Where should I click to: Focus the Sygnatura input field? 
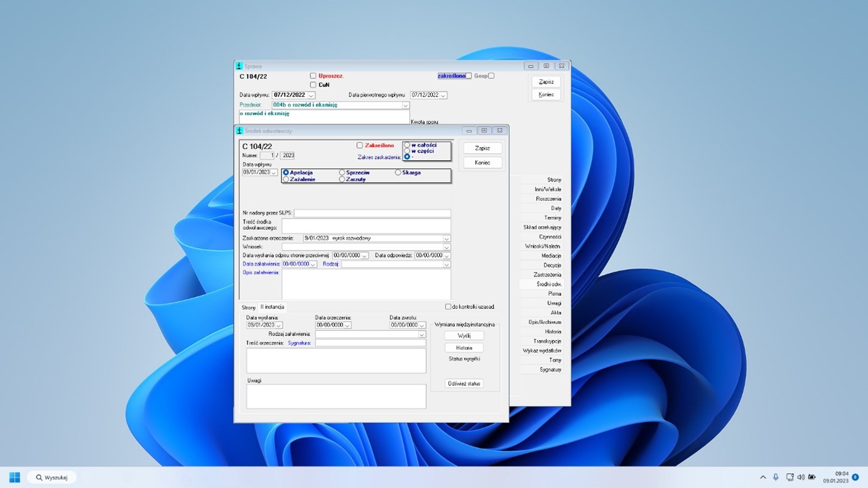[371, 343]
